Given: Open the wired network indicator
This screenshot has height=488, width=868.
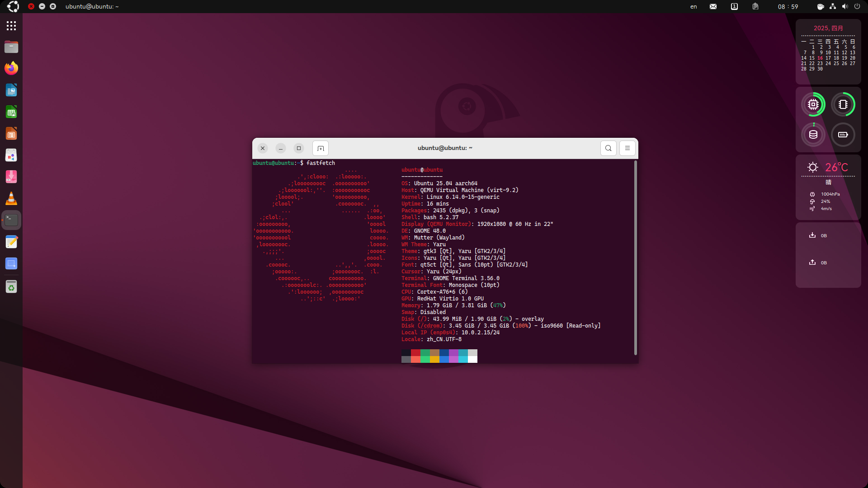Looking at the screenshot, I should (833, 6).
